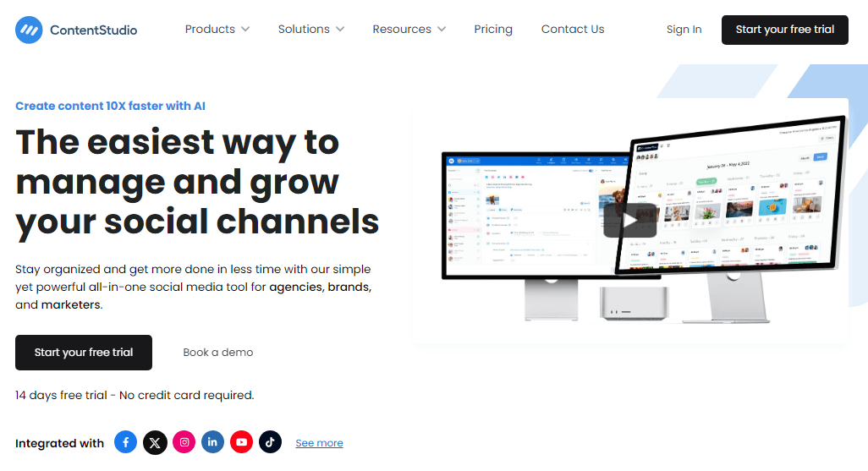
Task: Click '14 days free trial' notice text
Action: (135, 395)
